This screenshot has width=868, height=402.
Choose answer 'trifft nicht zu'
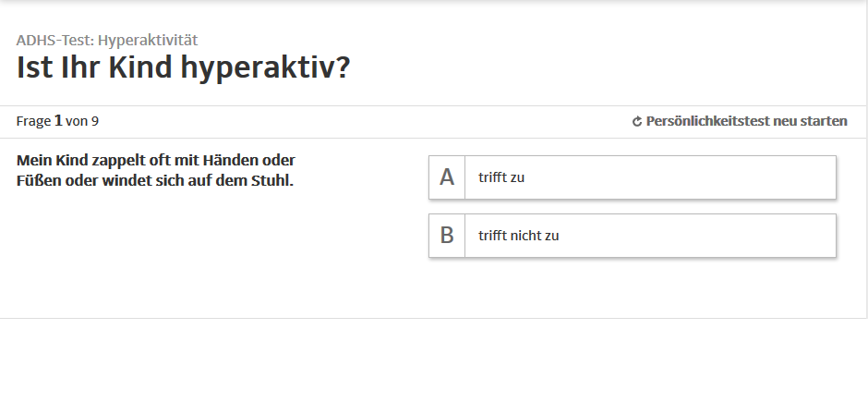point(650,236)
